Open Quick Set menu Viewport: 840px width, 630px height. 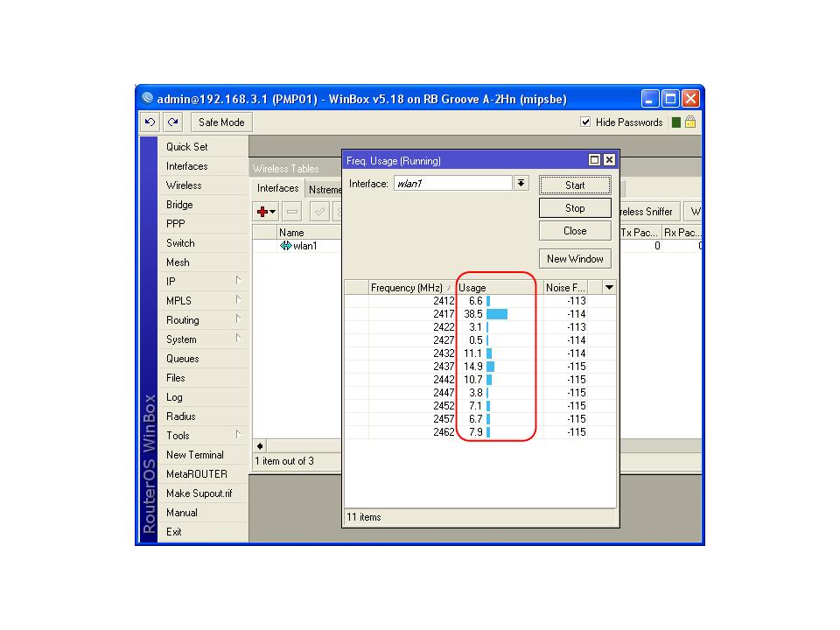[202, 147]
